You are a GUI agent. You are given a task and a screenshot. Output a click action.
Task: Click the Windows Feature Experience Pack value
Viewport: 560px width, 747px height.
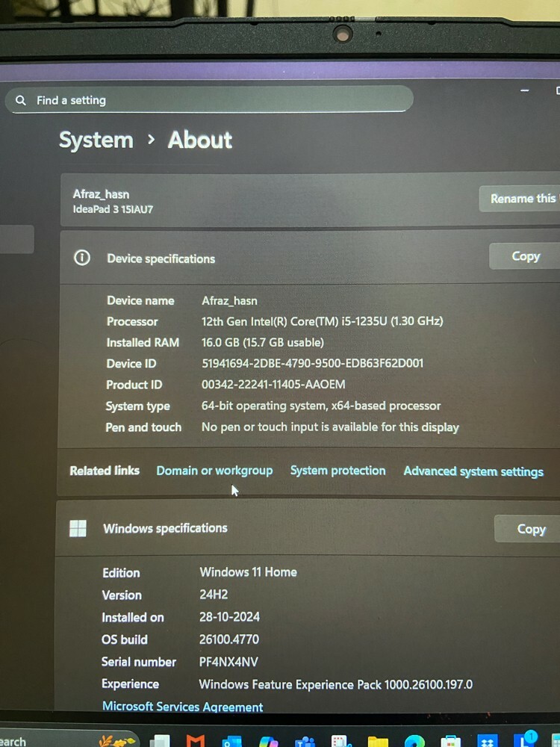(336, 684)
